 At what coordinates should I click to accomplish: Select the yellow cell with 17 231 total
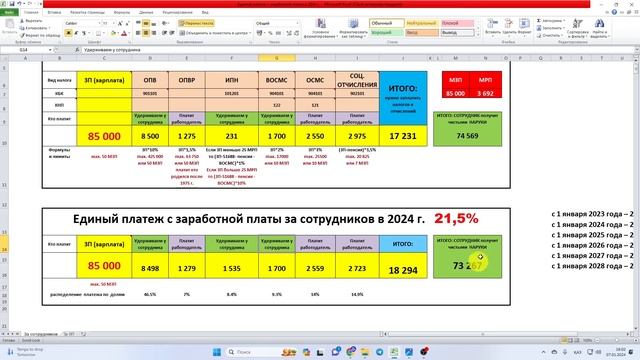[x=403, y=136]
